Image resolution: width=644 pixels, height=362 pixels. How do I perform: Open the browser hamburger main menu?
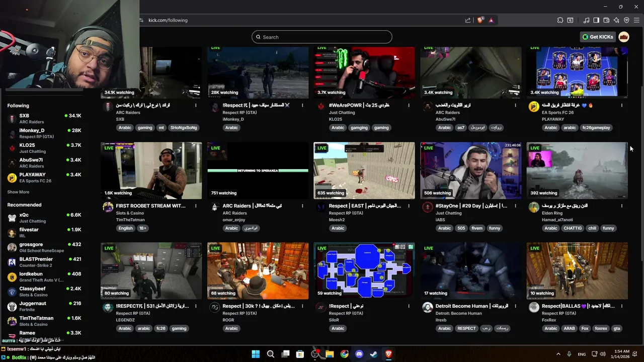click(636, 20)
